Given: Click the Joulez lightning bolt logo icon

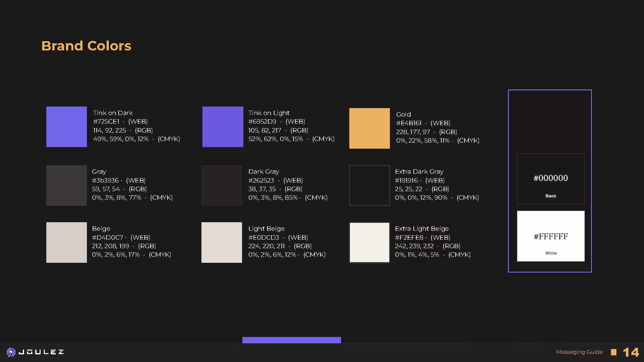Looking at the screenshot, I should pyautogui.click(x=11, y=352).
